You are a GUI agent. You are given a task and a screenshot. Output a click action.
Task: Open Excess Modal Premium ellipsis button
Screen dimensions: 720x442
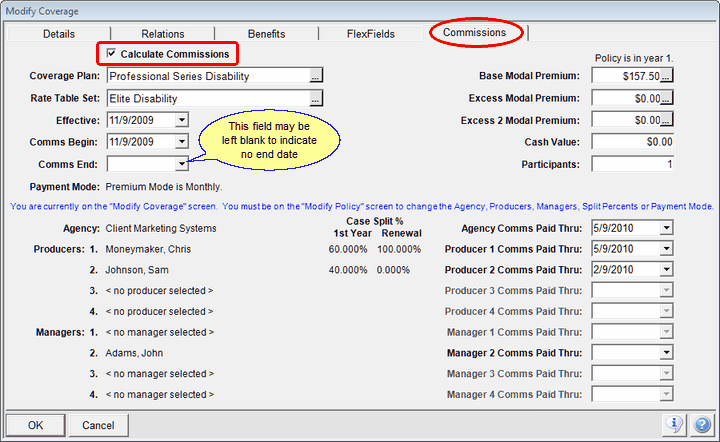[x=666, y=98]
